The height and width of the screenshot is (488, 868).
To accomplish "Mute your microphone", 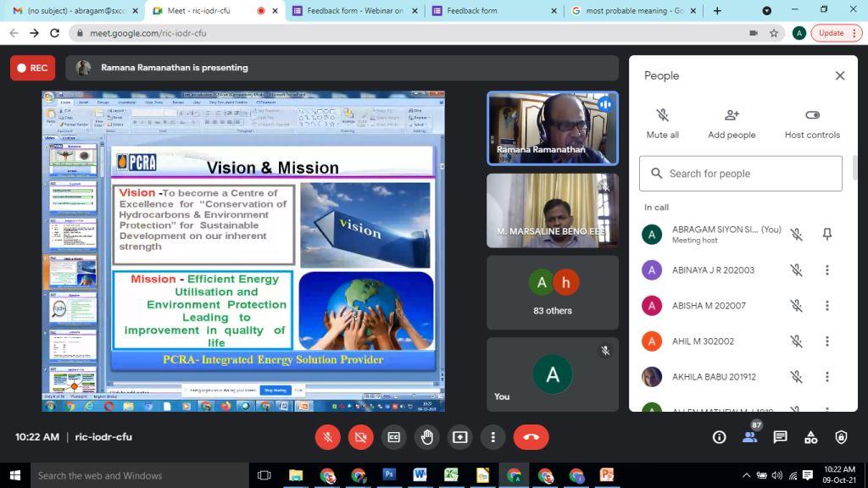I will tap(327, 437).
